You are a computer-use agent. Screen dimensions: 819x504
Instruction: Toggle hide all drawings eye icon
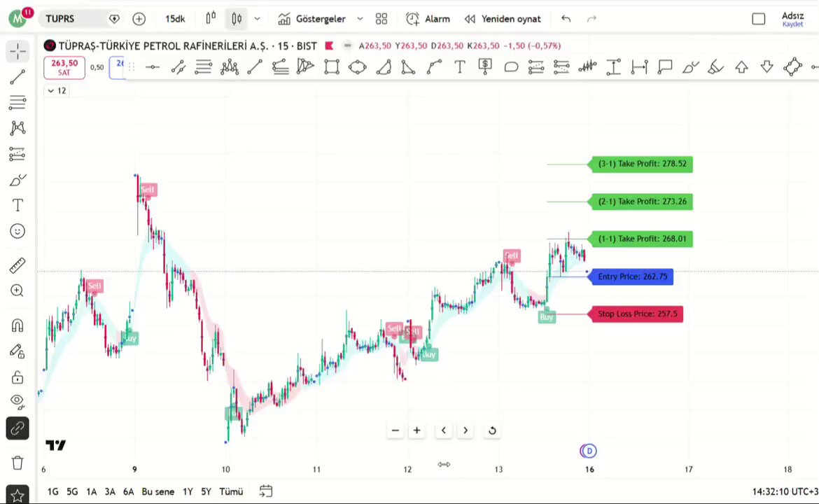pyautogui.click(x=17, y=401)
